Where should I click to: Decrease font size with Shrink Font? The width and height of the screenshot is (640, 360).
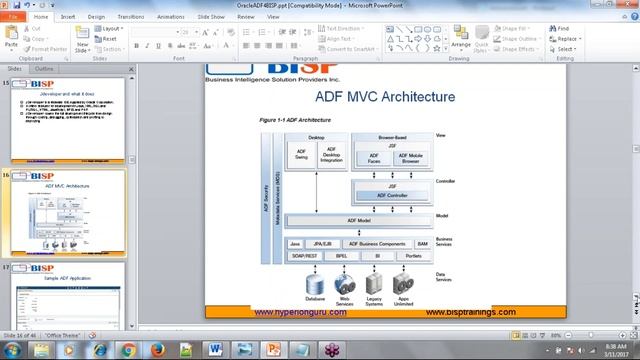[x=216, y=32]
